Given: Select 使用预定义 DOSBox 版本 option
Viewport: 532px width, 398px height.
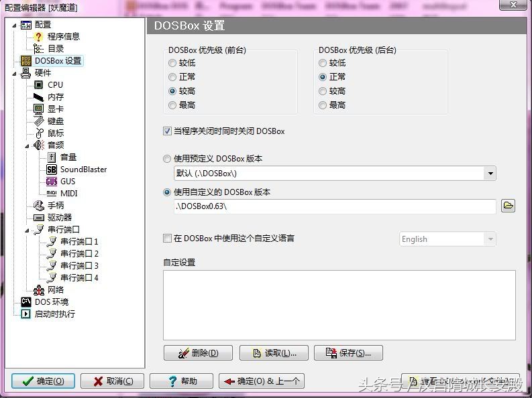Looking at the screenshot, I should point(167,159).
